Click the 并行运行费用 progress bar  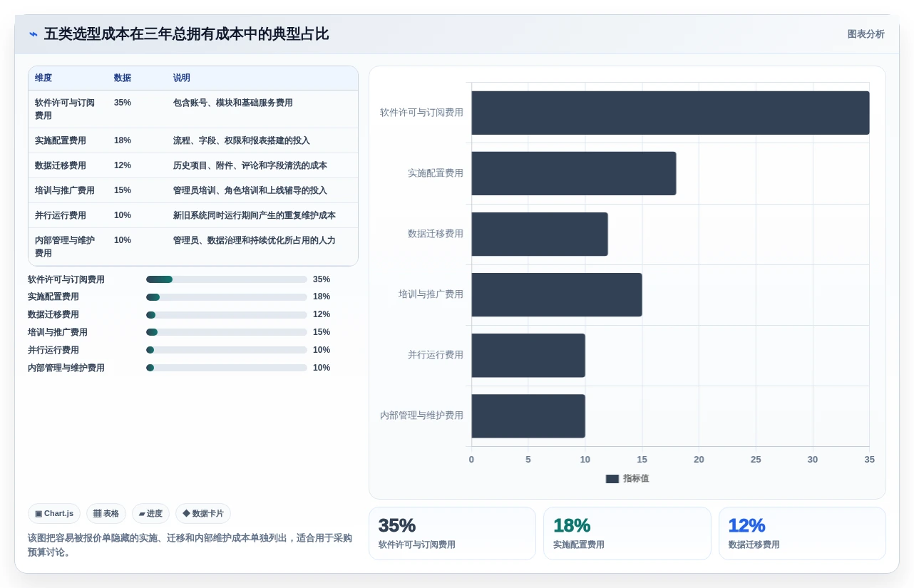227,350
